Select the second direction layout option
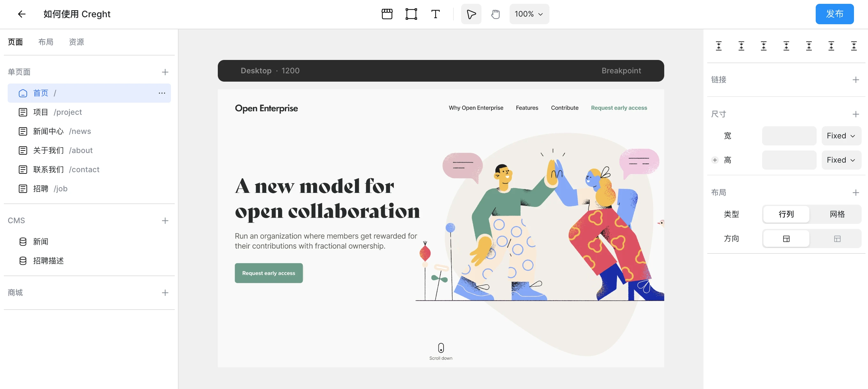This screenshot has width=868, height=389. (837, 239)
